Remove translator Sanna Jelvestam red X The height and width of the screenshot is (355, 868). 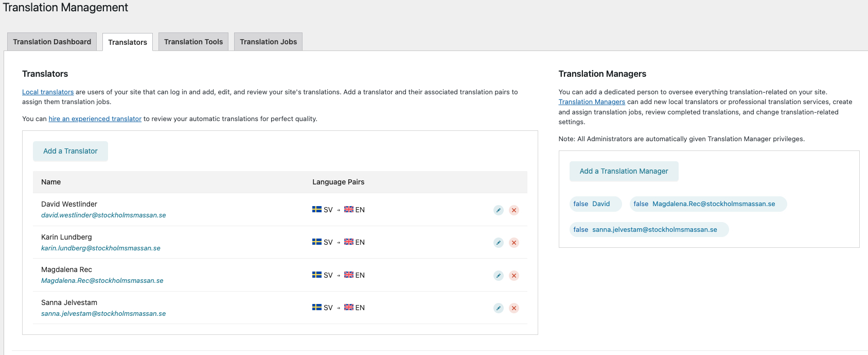[513, 308]
